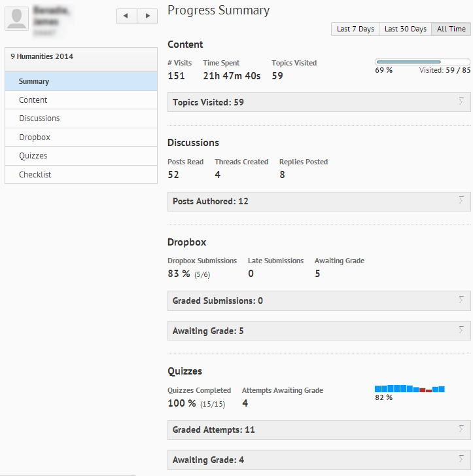Expand Quizzes Awaiting Grade: 4 section
This screenshot has width=473, height=476.
tap(319, 460)
